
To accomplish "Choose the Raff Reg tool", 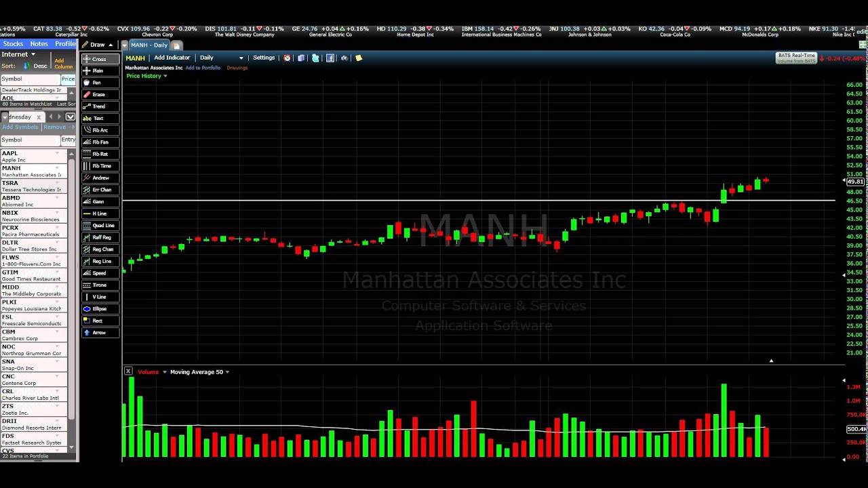I will point(100,237).
